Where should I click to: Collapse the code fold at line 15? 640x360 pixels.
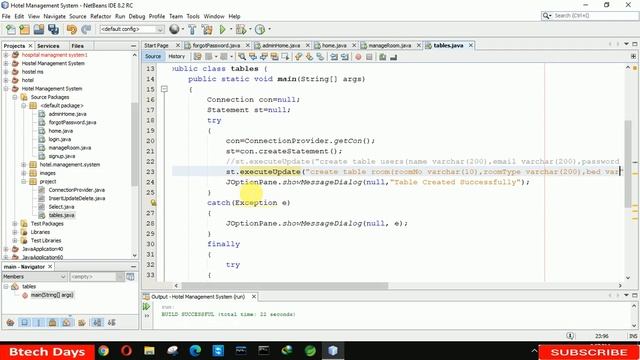click(x=164, y=89)
